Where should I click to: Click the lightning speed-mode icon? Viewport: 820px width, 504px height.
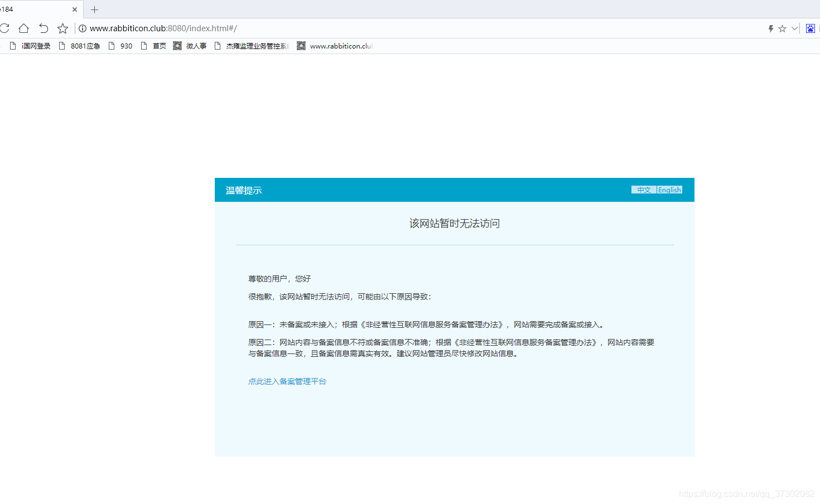[770, 28]
